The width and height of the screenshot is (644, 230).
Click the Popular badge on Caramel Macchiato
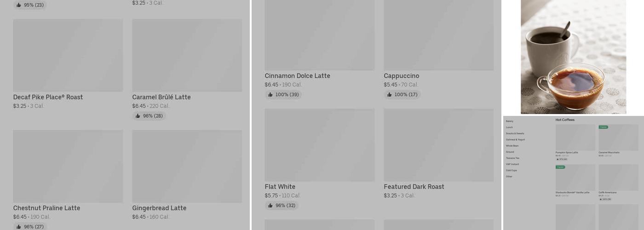coord(603,127)
